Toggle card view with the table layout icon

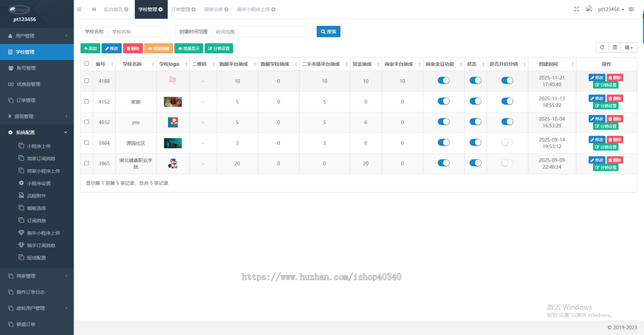coord(615,47)
